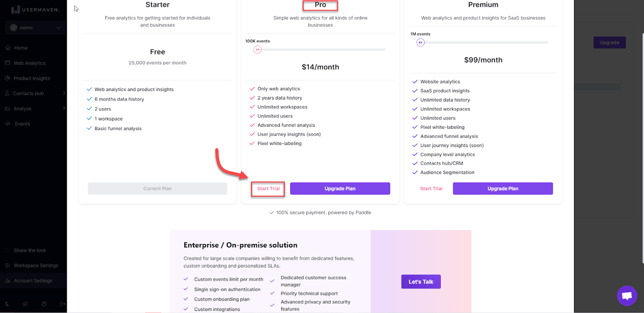The width and height of the screenshot is (644, 313).
Task: Click the Pro plan events slider handle
Action: [x=258, y=50]
